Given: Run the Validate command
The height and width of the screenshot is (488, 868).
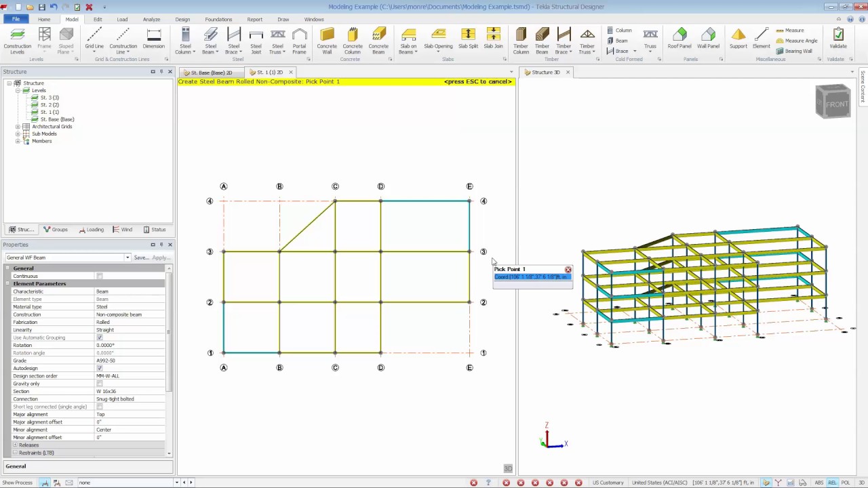Looking at the screenshot, I should [838, 39].
